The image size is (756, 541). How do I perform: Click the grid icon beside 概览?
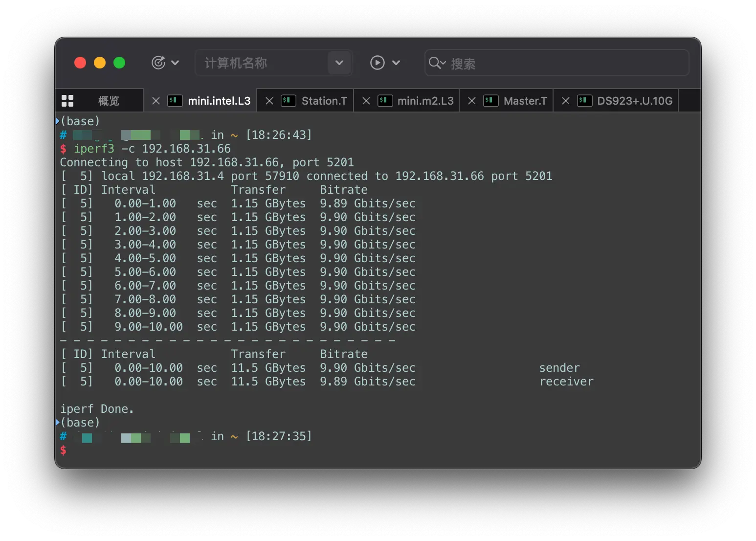[x=67, y=101]
